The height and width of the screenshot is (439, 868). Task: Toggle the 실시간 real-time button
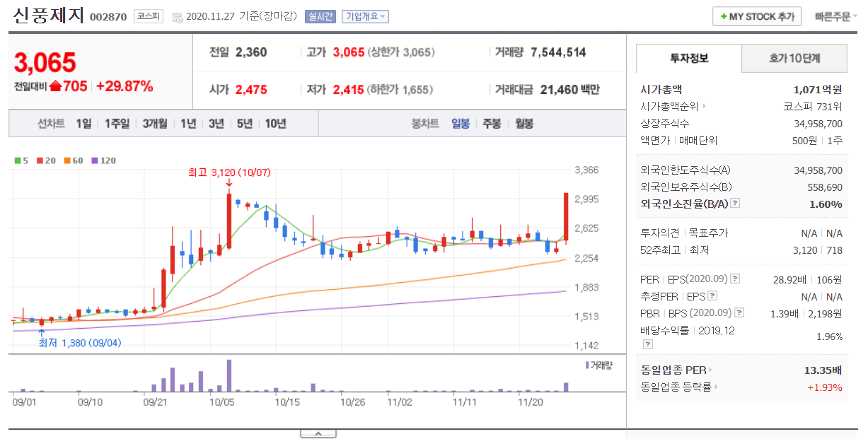(x=320, y=17)
